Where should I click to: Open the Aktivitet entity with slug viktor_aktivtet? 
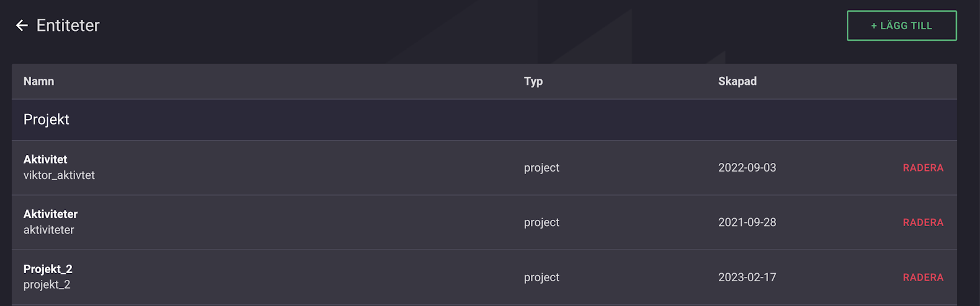pos(45,159)
